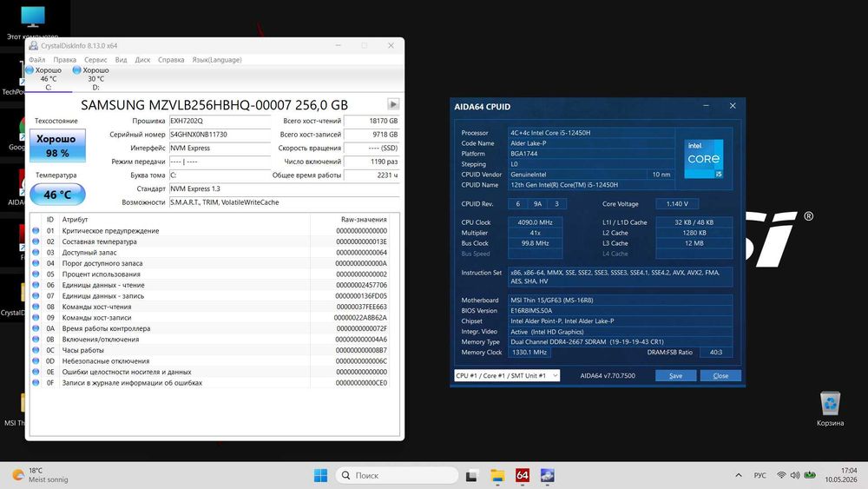
Task: Open volume control in system tray
Action: click(795, 475)
